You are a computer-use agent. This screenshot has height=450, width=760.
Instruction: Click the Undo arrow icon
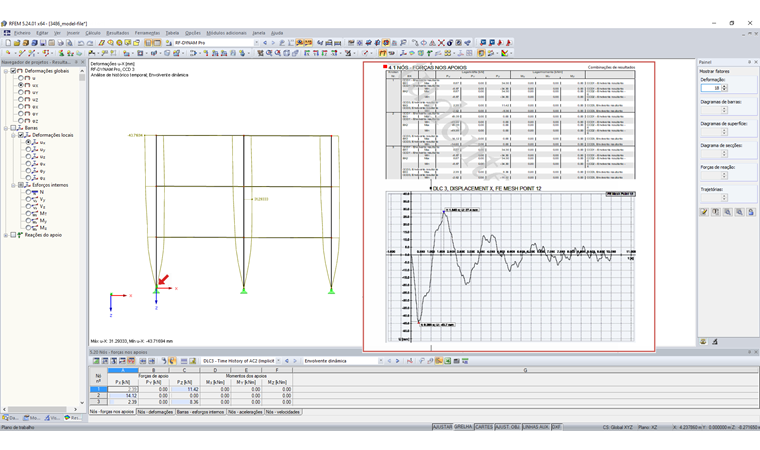pyautogui.click(x=81, y=43)
